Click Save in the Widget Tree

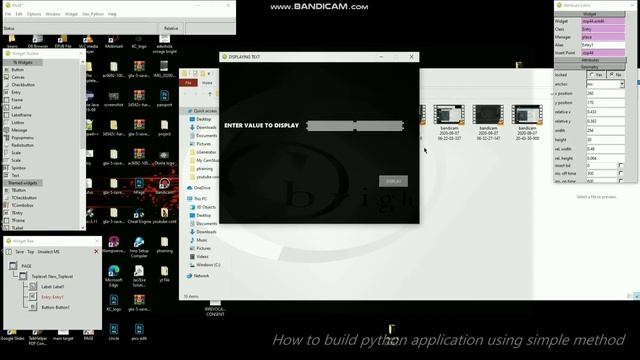tap(20, 252)
